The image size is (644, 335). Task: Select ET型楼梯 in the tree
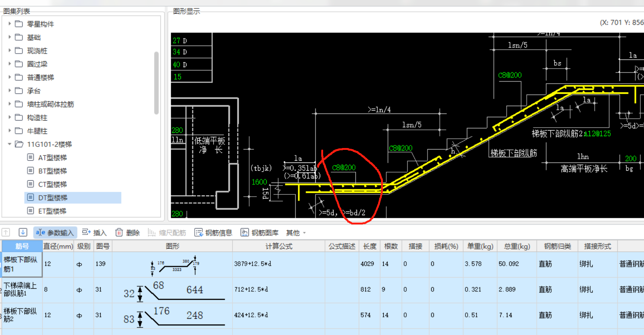tap(52, 211)
